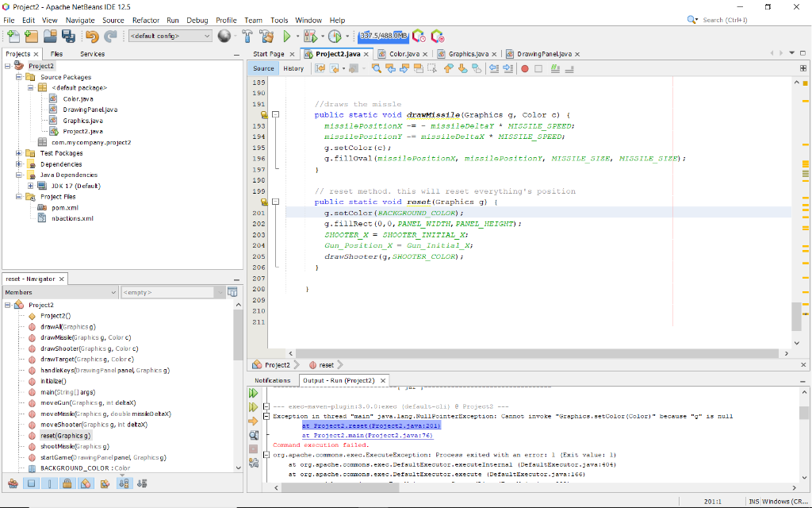The image size is (812, 508).
Task: Open the Refactor menu
Action: [x=146, y=20]
